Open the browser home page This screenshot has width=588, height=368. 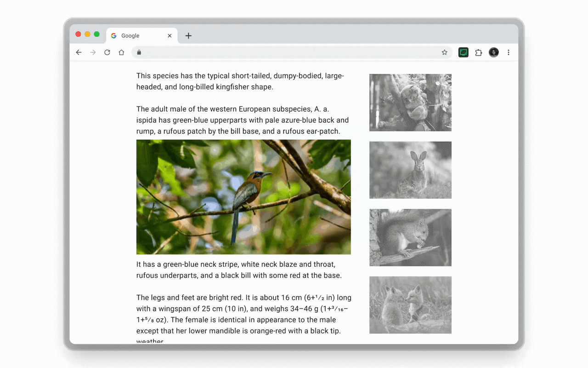[x=121, y=52]
